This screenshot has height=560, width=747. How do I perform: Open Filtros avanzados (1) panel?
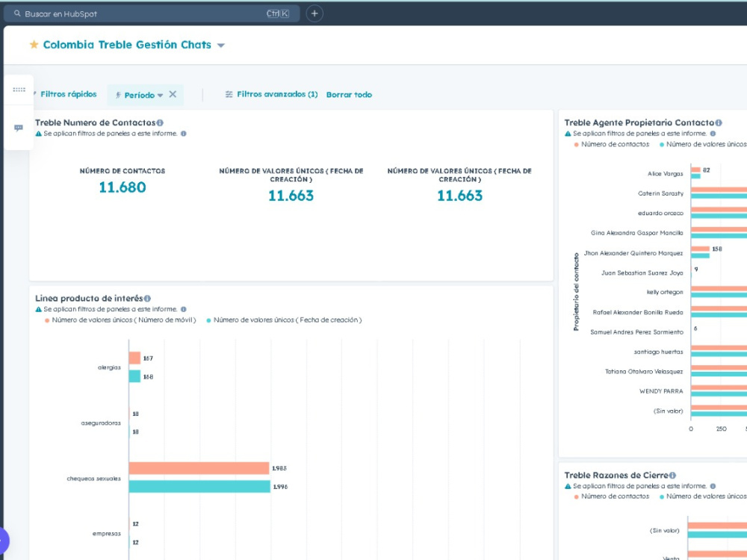(x=272, y=94)
